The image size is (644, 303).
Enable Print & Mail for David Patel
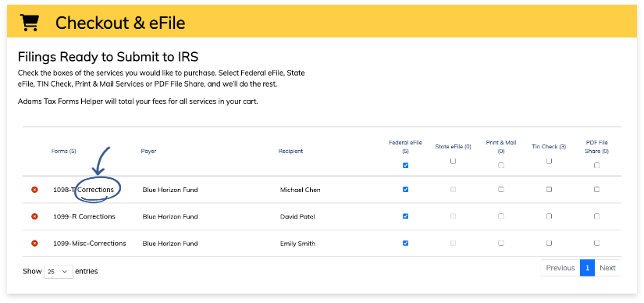tap(501, 216)
